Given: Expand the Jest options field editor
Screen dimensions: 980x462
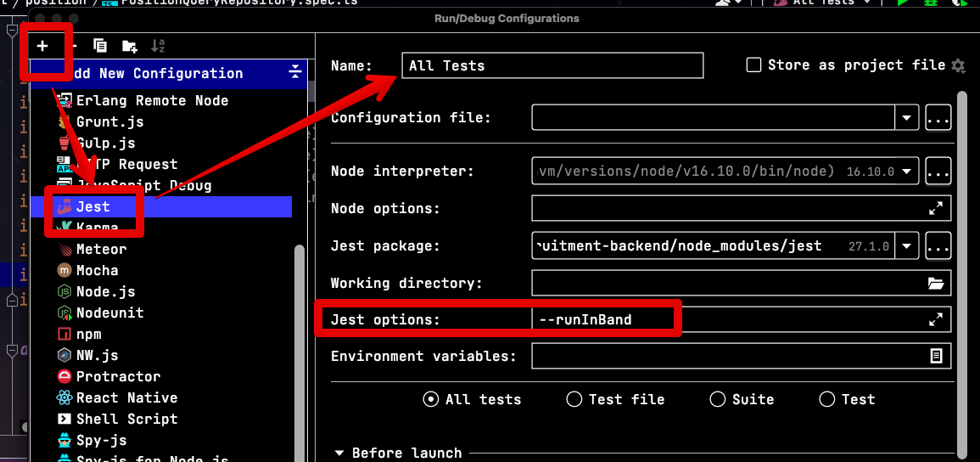Looking at the screenshot, I should (x=936, y=319).
